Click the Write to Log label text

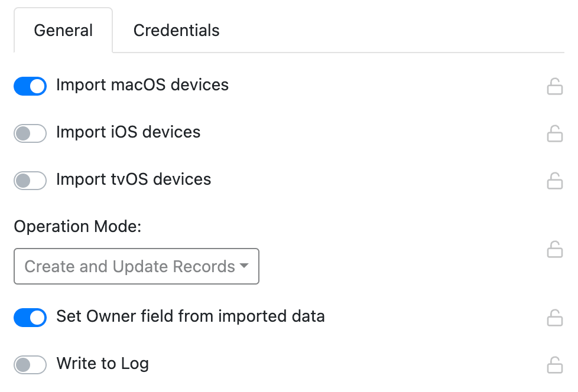102,364
